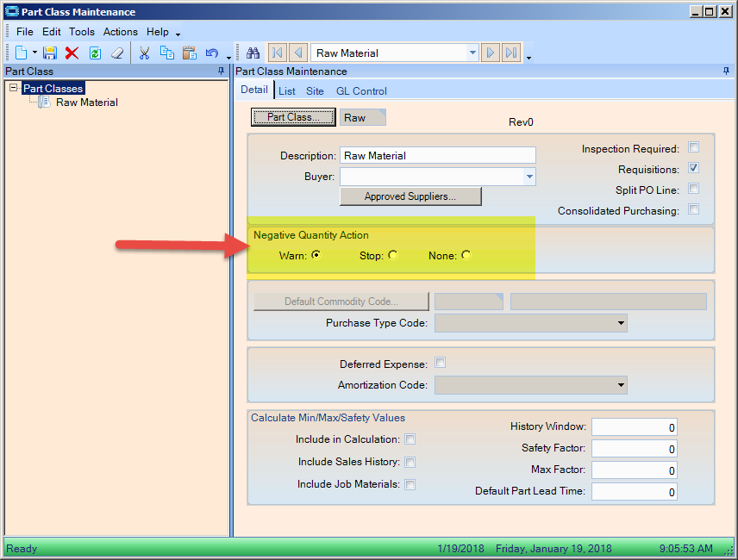This screenshot has width=738, height=560.
Task: Refresh using the green arrows icon
Action: click(95, 53)
